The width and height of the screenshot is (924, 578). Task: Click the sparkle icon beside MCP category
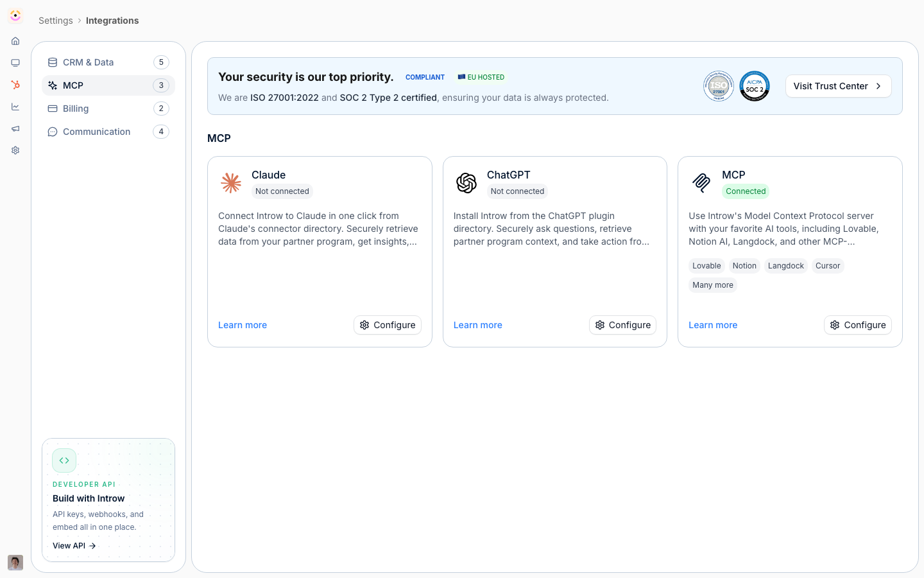click(x=53, y=85)
